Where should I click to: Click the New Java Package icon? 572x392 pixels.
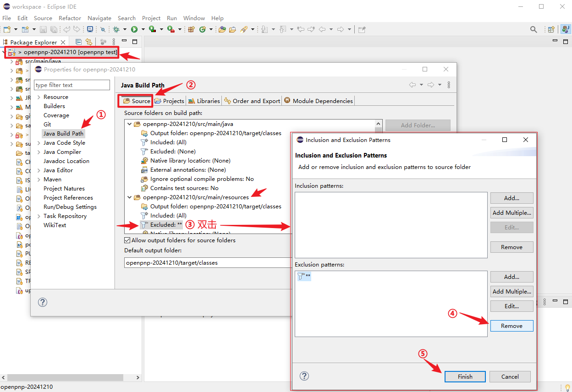point(191,29)
